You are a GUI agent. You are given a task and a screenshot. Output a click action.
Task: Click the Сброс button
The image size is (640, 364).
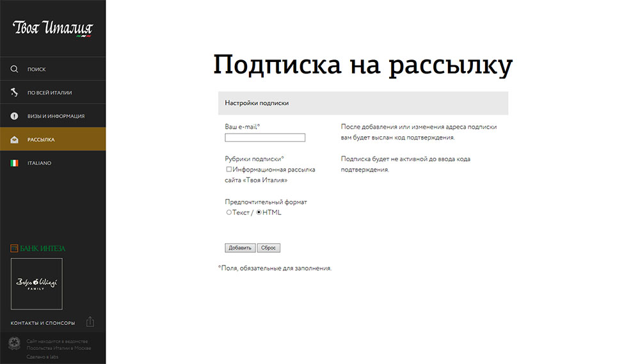[x=269, y=248]
